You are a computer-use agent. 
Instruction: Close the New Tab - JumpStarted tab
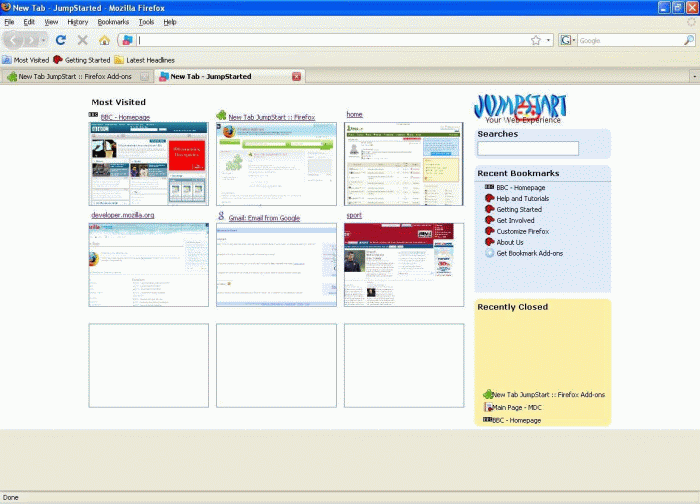tap(296, 76)
